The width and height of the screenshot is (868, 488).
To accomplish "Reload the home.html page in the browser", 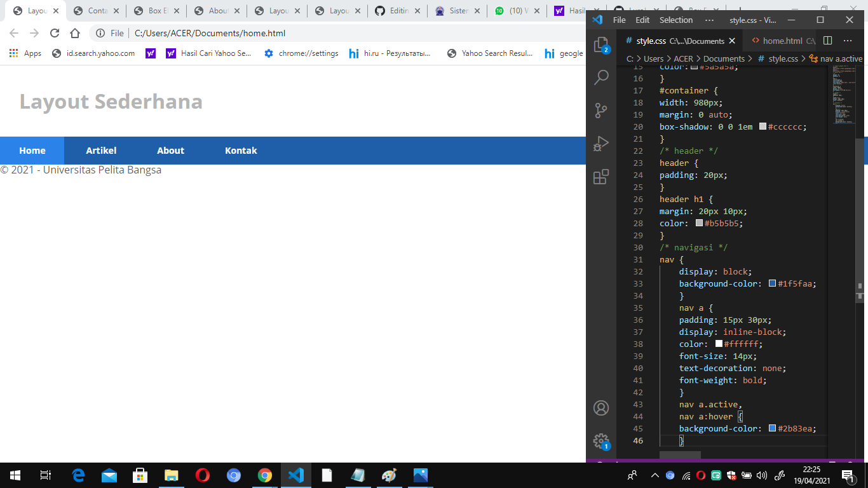I will click(x=55, y=32).
